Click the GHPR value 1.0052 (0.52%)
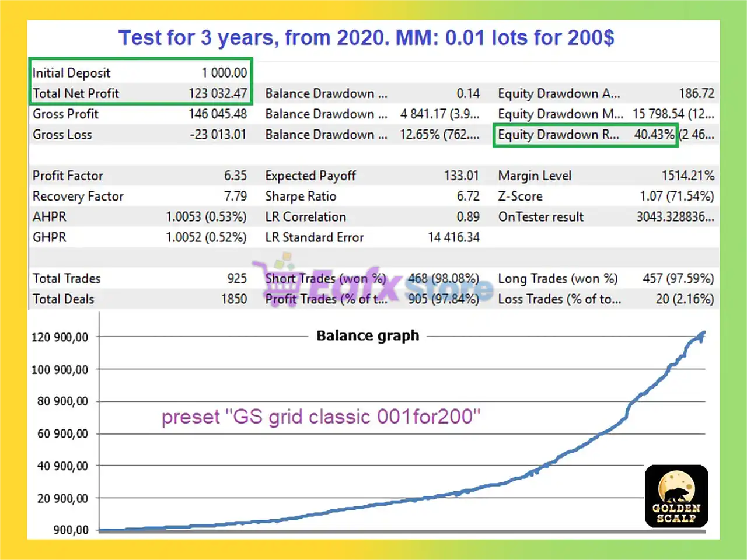The image size is (747, 560). 206,237
